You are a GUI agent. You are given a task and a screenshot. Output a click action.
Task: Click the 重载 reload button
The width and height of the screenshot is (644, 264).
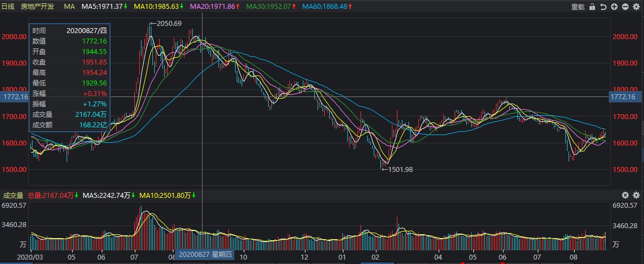577,7
